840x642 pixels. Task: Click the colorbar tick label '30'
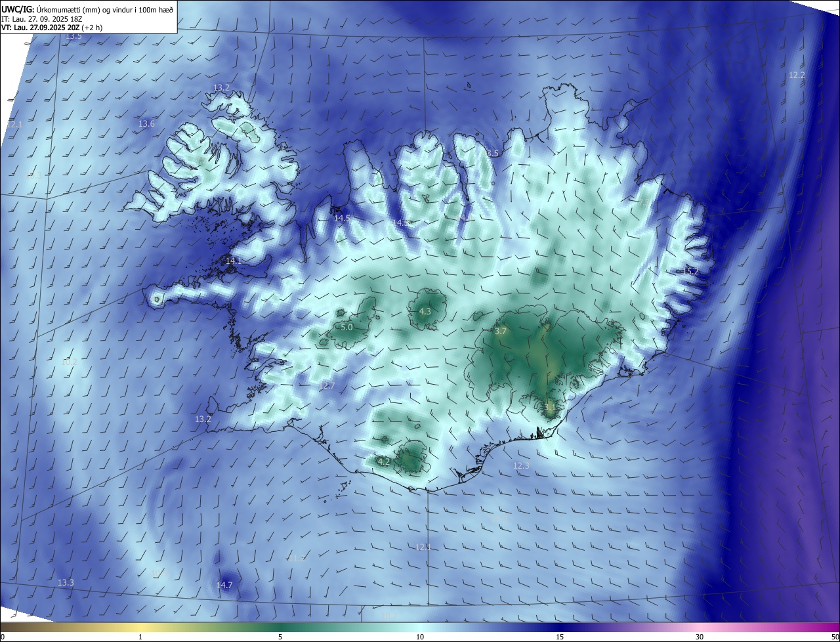pos(700,637)
